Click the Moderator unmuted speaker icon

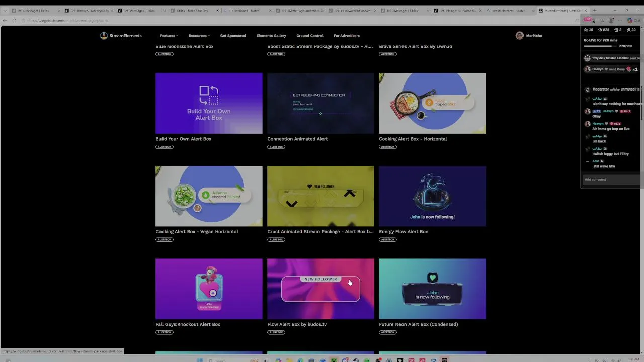[587, 89]
